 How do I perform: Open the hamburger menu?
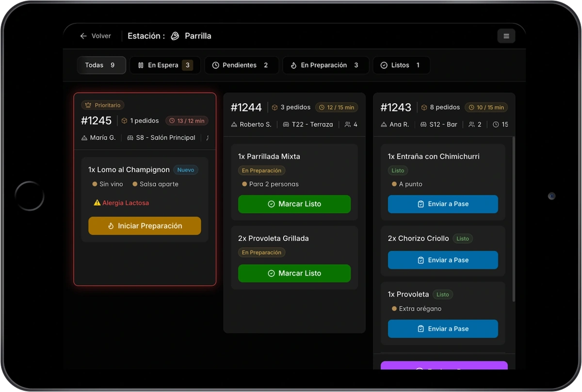[x=506, y=36]
